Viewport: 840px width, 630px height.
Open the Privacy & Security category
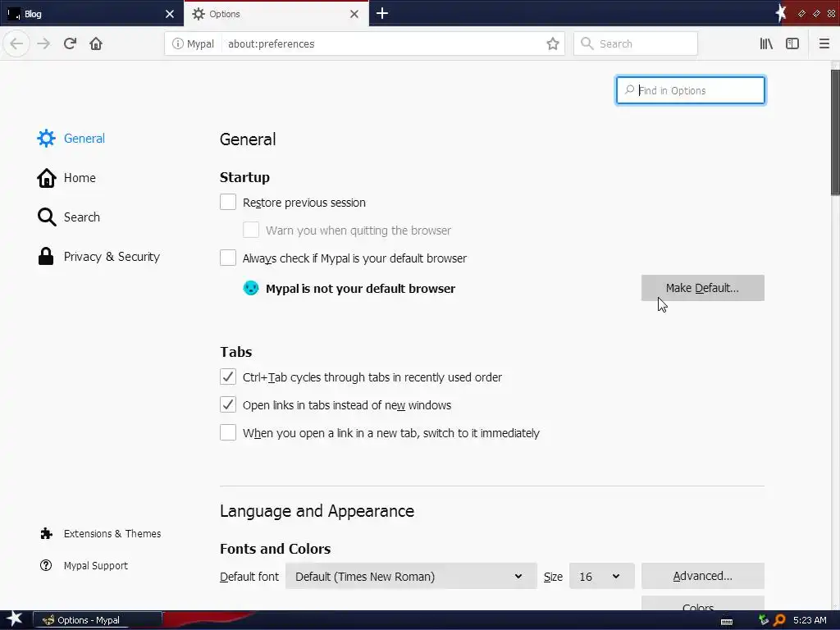pyautogui.click(x=112, y=257)
